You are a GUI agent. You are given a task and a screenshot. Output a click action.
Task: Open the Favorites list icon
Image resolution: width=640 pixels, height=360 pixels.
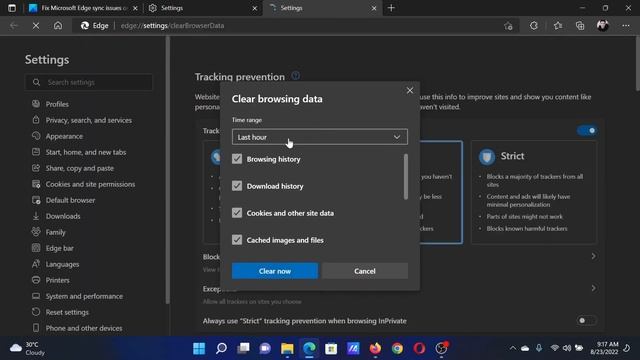point(558,26)
